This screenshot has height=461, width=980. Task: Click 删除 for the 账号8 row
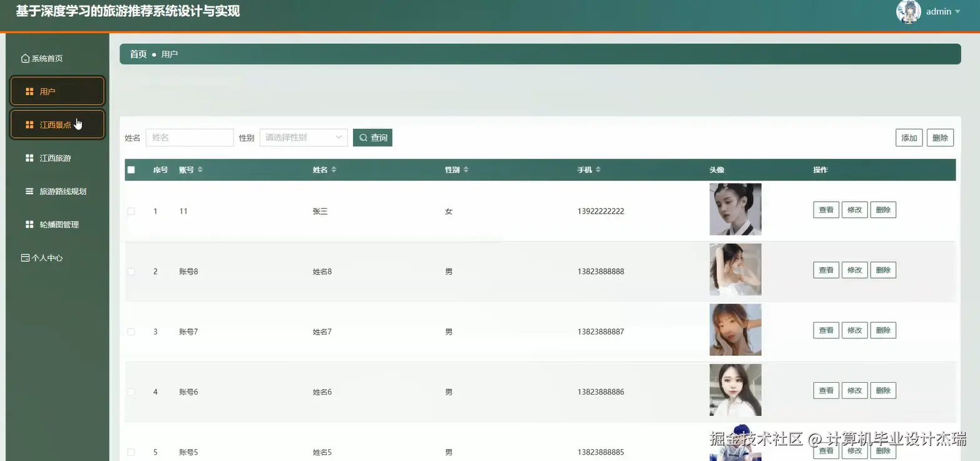tap(883, 270)
